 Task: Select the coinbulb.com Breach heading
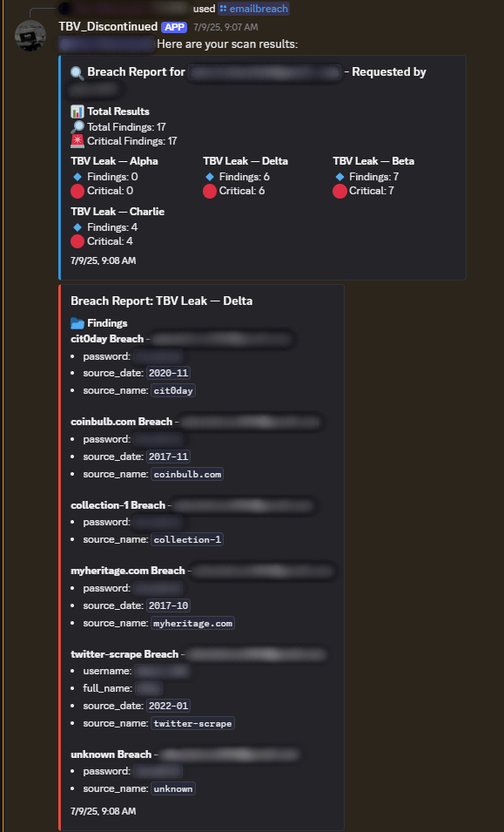[121, 422]
